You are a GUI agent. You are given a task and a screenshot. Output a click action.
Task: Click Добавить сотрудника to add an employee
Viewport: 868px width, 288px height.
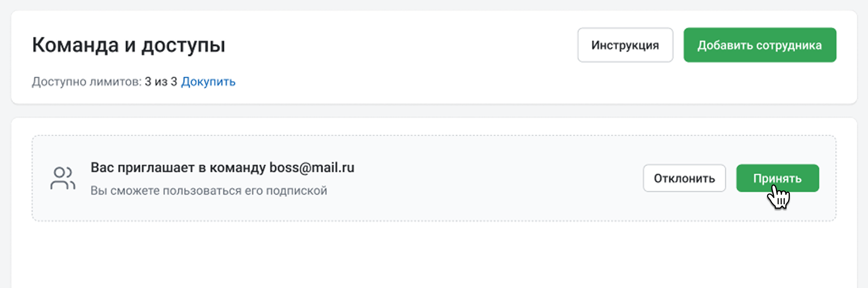[759, 45]
